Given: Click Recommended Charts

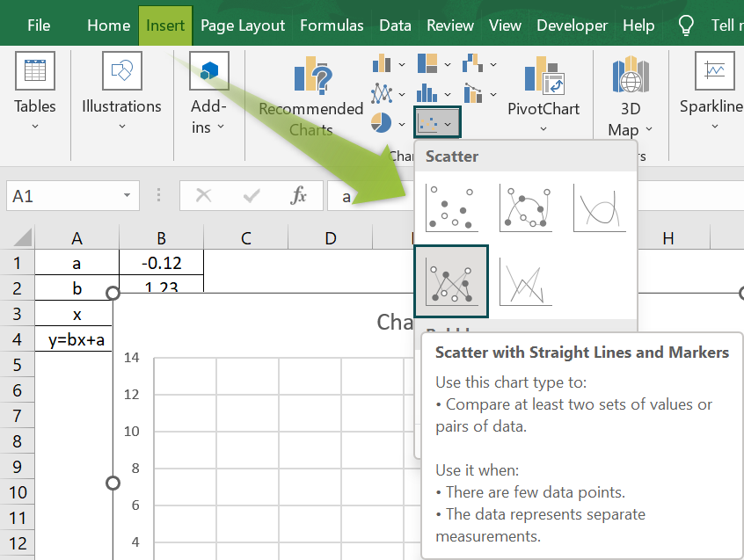Looking at the screenshot, I should [x=310, y=96].
